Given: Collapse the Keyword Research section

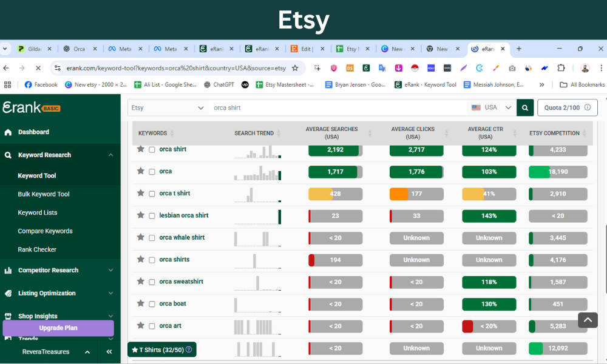Looking at the screenshot, I should 110,155.
